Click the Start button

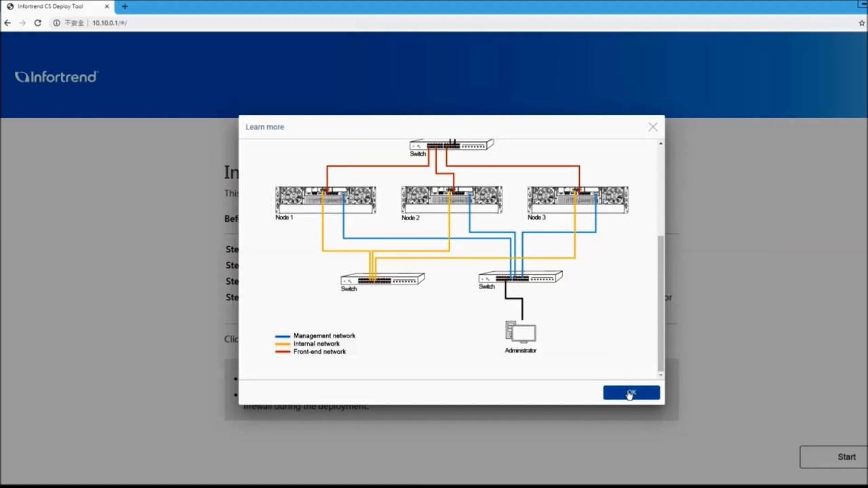pyautogui.click(x=833, y=457)
